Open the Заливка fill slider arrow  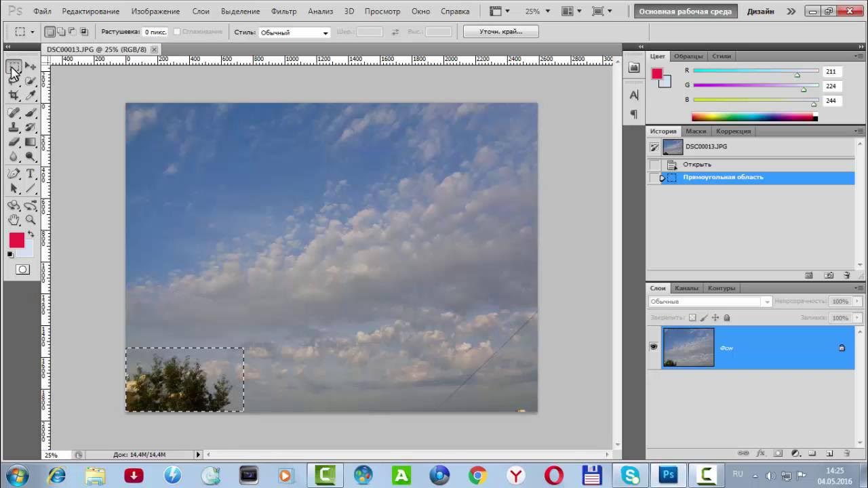pyautogui.click(x=858, y=318)
